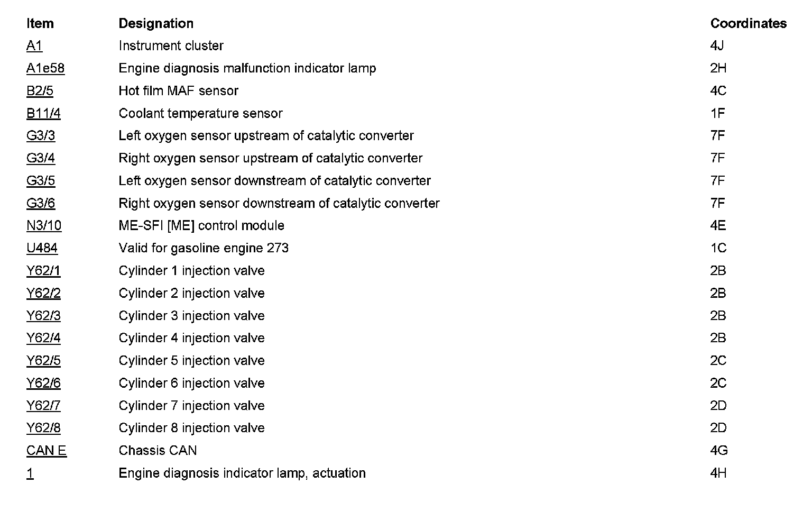Image resolution: width=812 pixels, height=511 pixels.
Task: Select the B11/4 coolant sensor link
Action: pos(43,113)
